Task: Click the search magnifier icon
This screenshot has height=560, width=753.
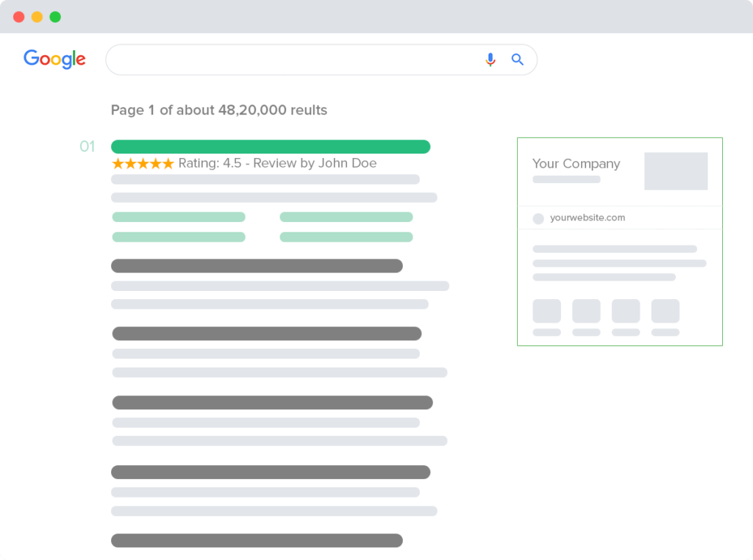Action: 518,59
